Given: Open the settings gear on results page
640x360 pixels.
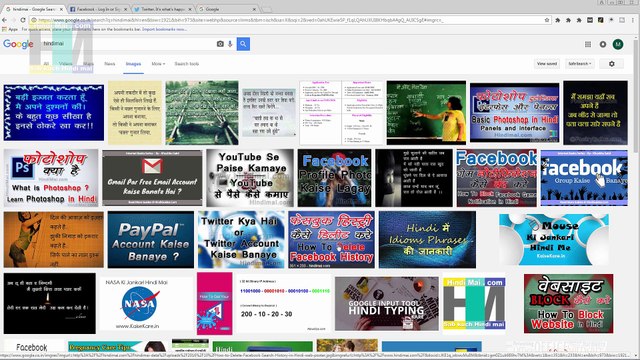Looking at the screenshot, I should 611,64.
